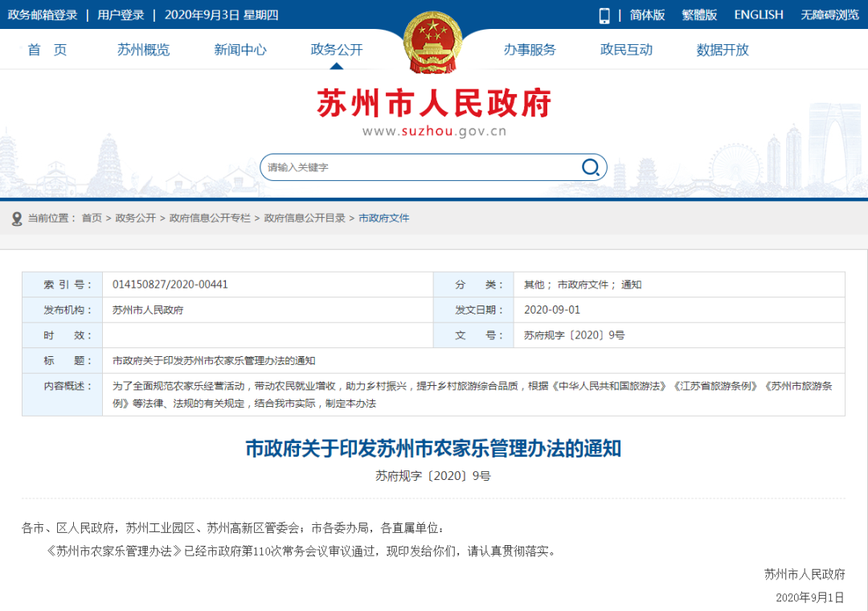Viewport: 868px width, 611px height.
Task: Select the date 2020年9月1日 signature line
Action: pos(810,597)
